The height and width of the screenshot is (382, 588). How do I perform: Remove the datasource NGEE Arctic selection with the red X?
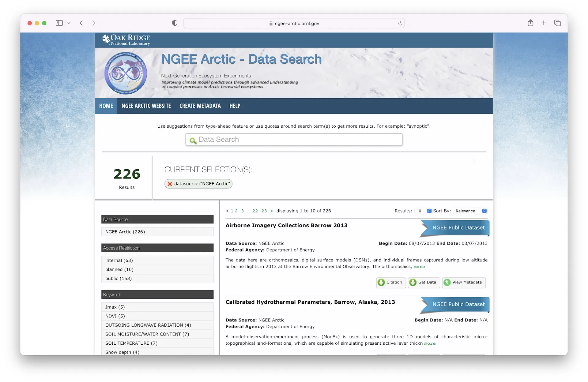click(x=170, y=184)
